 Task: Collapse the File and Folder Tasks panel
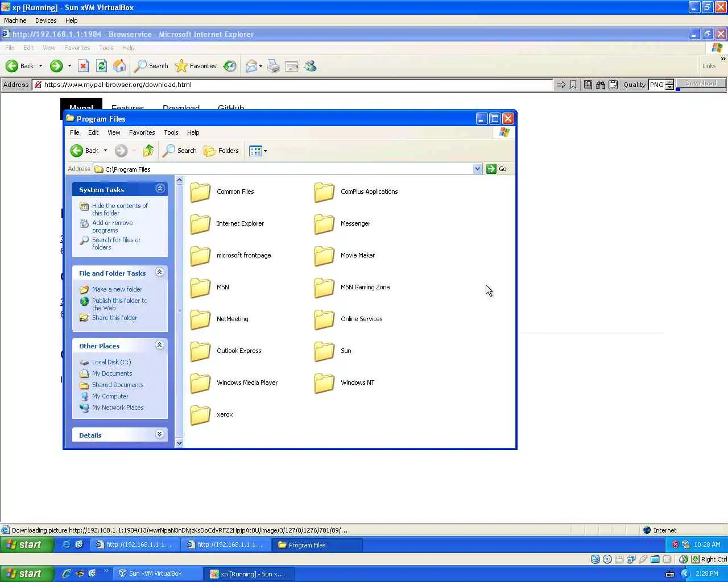pyautogui.click(x=160, y=272)
